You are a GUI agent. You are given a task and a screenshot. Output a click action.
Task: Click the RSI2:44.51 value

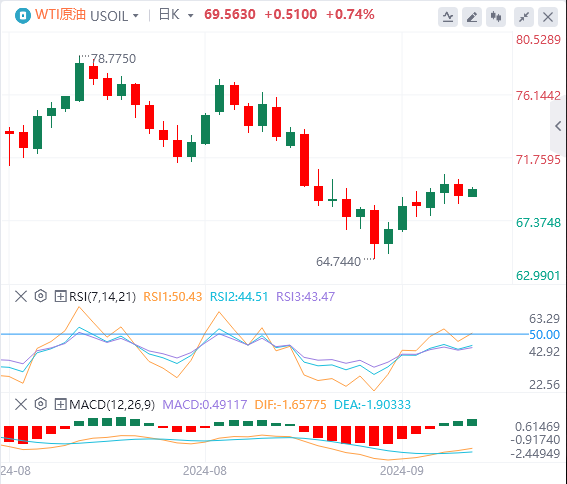click(239, 297)
